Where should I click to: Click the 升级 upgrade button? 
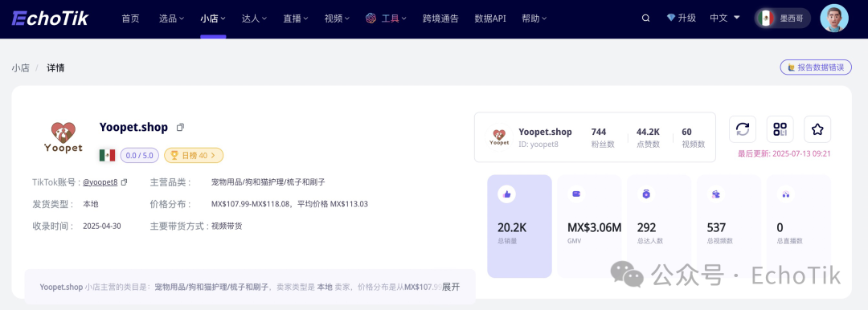(682, 18)
